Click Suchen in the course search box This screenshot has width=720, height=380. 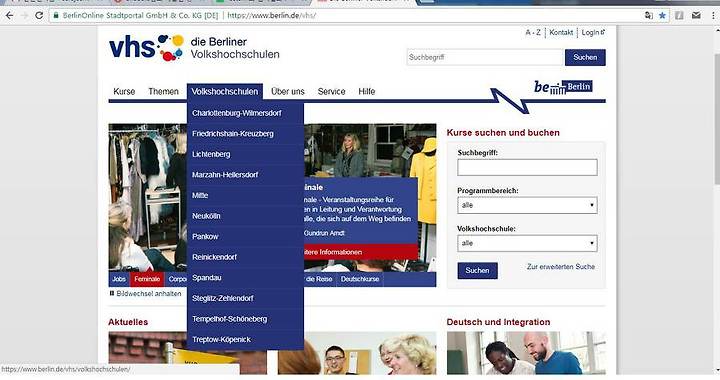tap(478, 271)
